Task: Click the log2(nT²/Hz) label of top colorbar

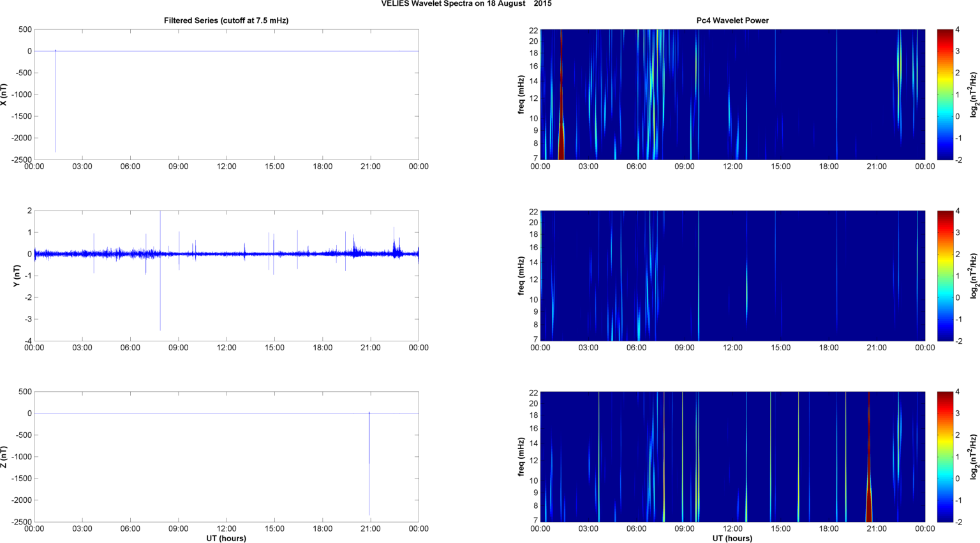Action: click(974, 94)
